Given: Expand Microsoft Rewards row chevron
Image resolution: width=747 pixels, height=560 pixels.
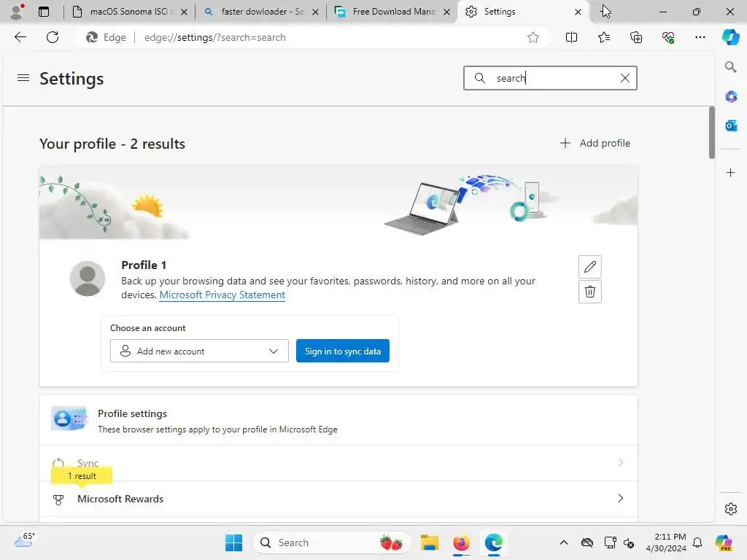Looking at the screenshot, I should 620,498.
